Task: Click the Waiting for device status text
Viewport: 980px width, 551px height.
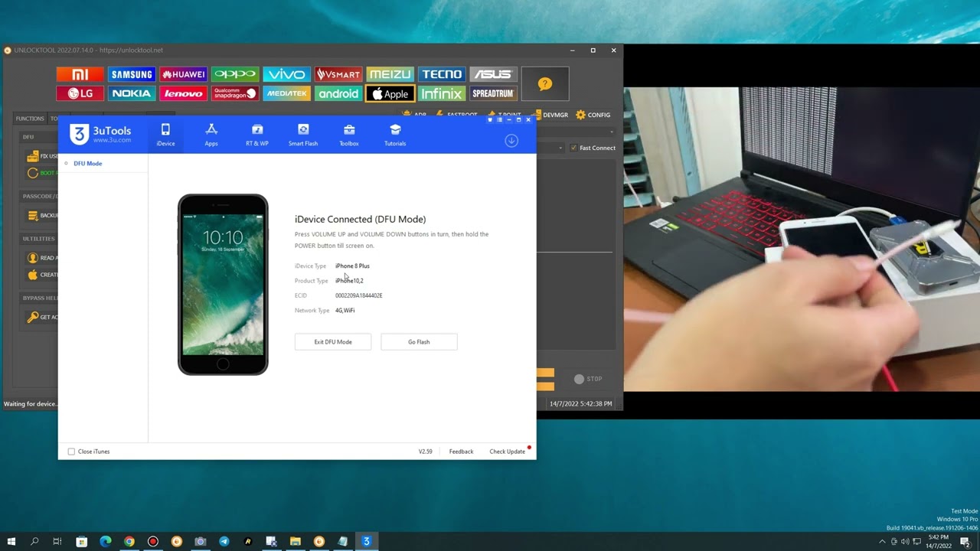Action: pos(30,404)
